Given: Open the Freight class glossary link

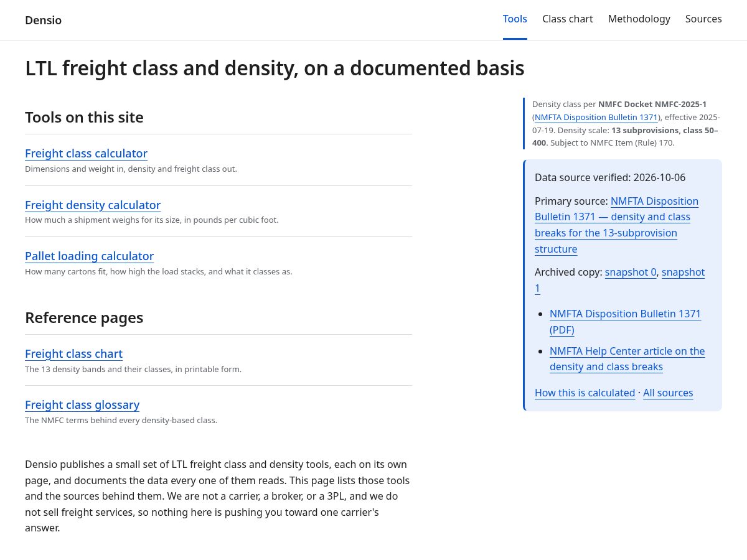Looking at the screenshot, I should 82,404.
